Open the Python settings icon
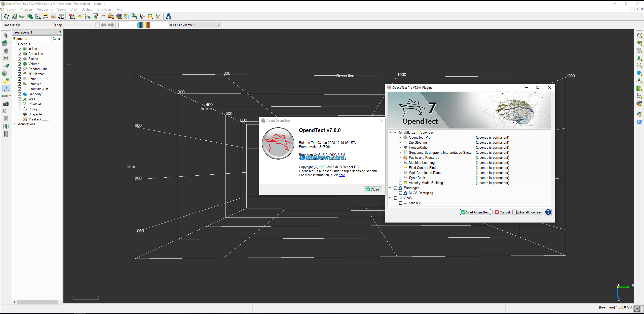This screenshot has width=644, height=314. (639, 114)
